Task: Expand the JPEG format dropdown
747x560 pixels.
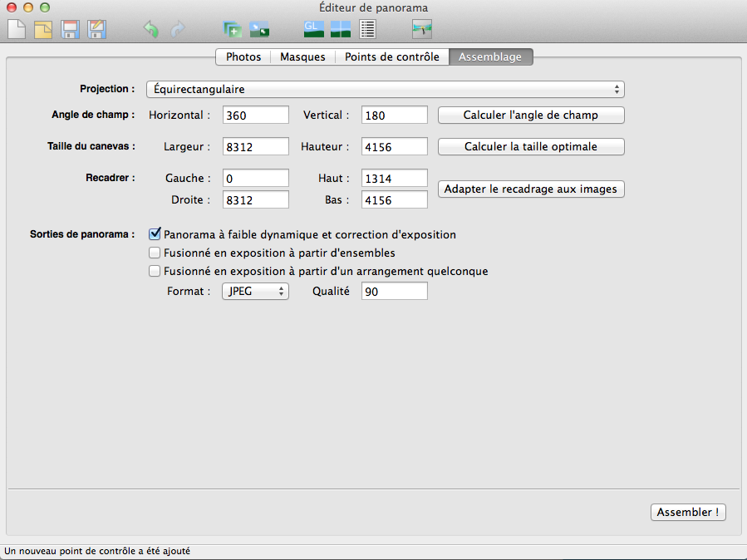Action: click(x=255, y=291)
